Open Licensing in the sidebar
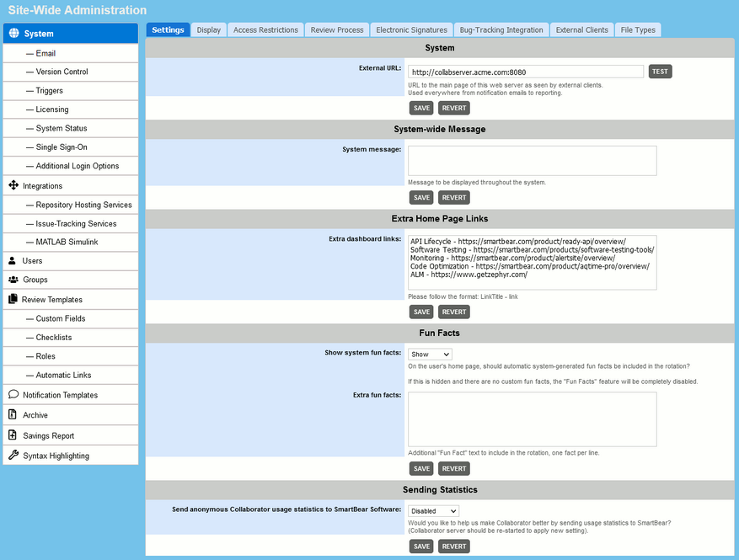This screenshot has width=739, height=560. coord(71,109)
